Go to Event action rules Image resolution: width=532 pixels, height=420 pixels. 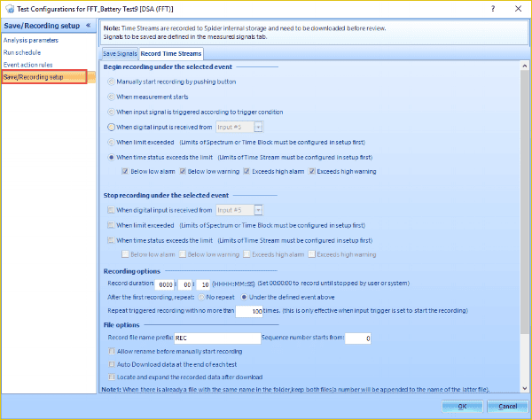coord(28,65)
